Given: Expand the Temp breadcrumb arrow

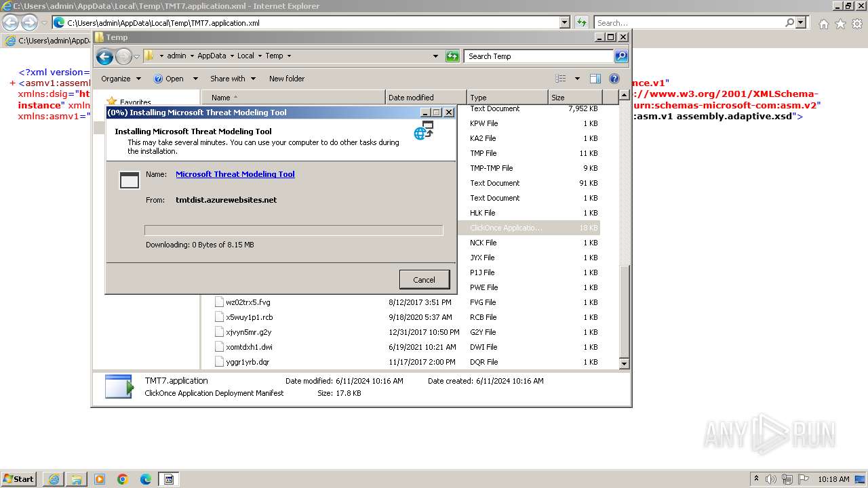Looking at the screenshot, I should [x=289, y=56].
